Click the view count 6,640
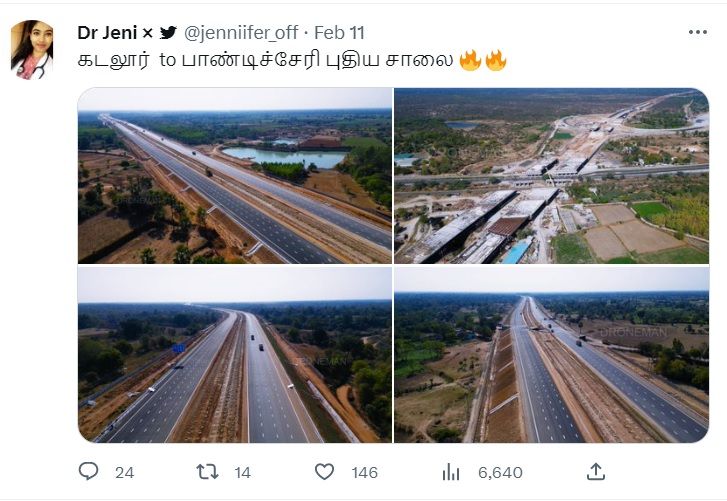Screen dimensions: 727x501 (x=500, y=472)
